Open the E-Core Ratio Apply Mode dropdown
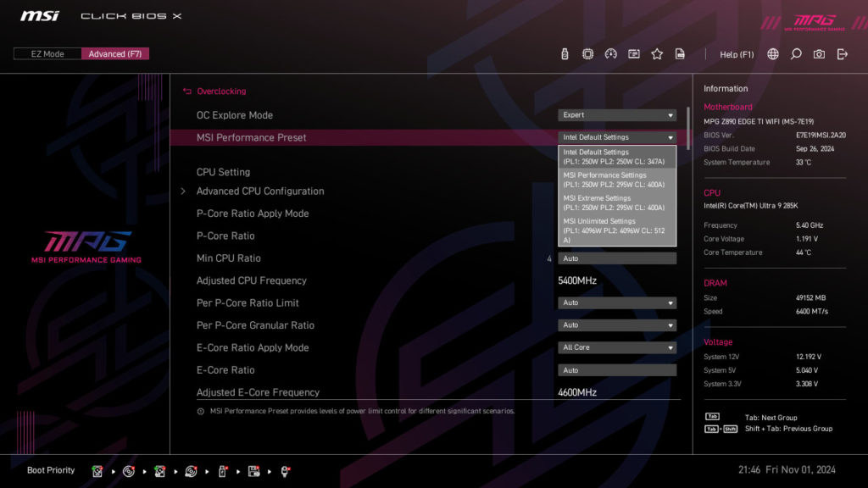Screen dimensions: 868x488 [616, 347]
